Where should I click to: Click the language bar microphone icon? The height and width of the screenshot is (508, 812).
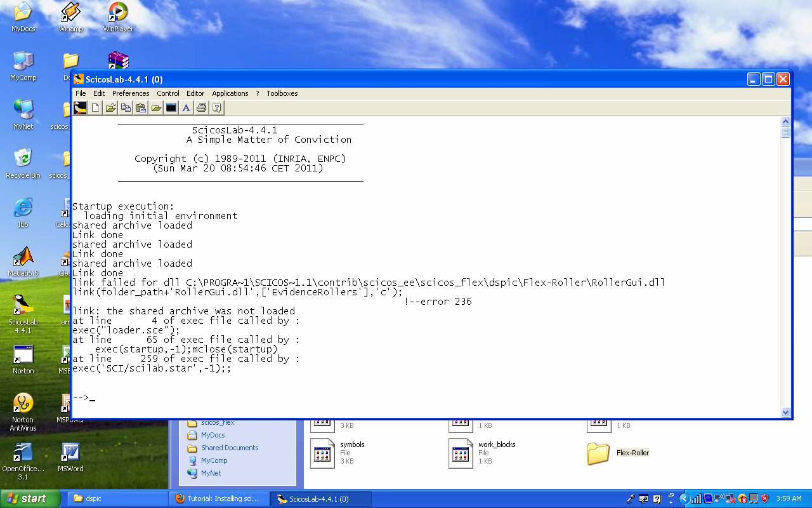pyautogui.click(x=631, y=499)
